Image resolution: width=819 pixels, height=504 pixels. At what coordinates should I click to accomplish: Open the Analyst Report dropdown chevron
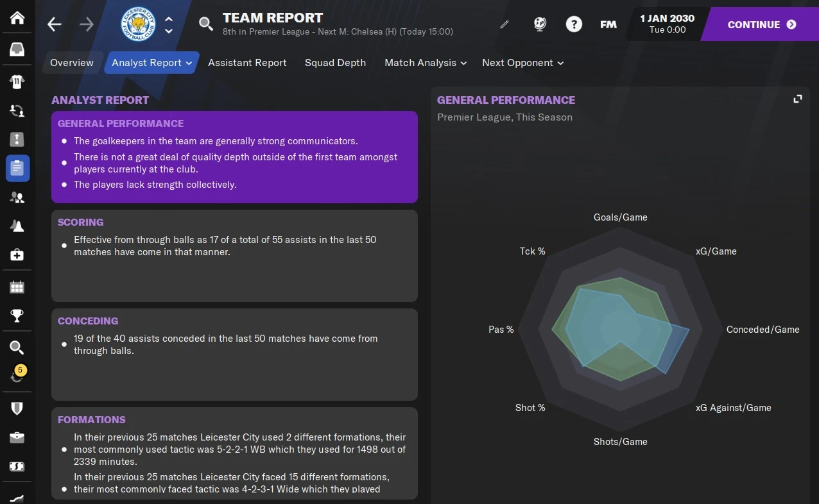pyautogui.click(x=188, y=63)
